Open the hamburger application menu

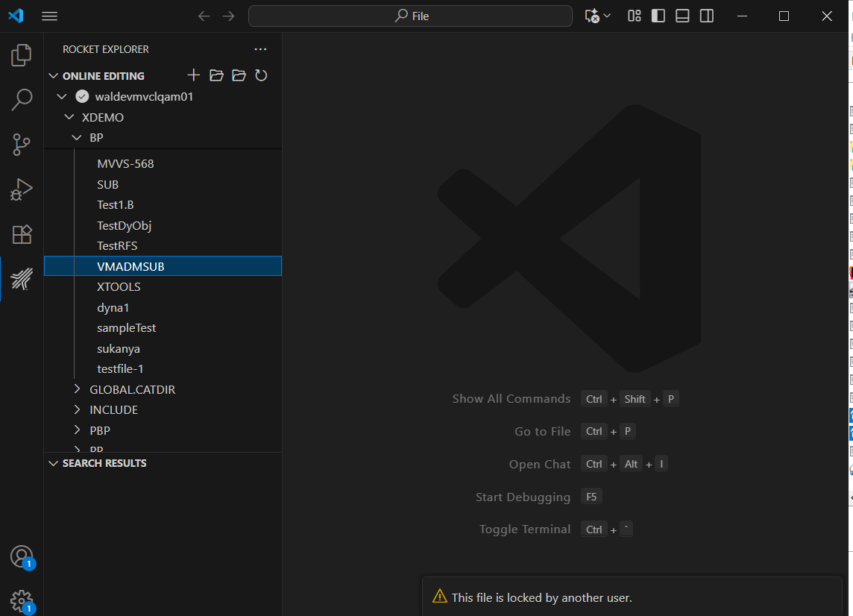tap(50, 16)
